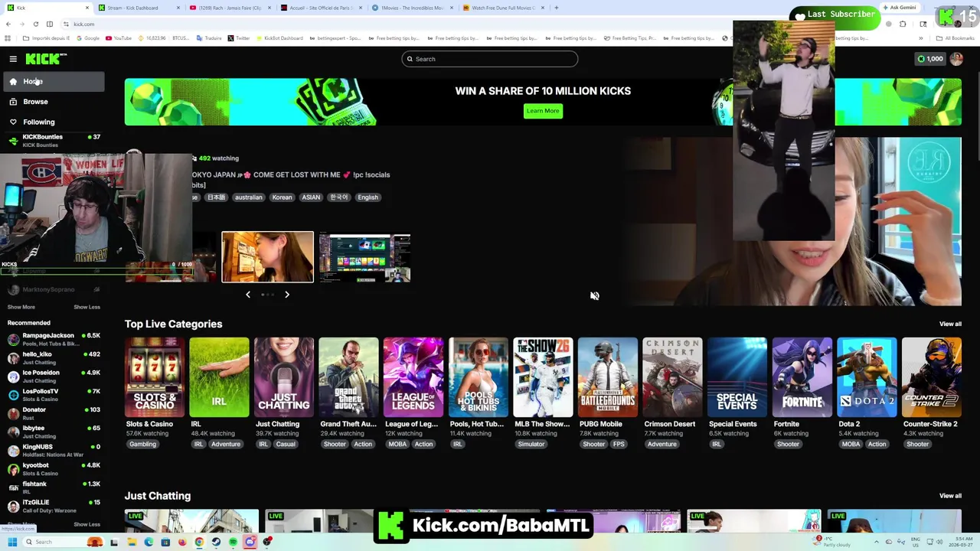Open KingNUBS channel in sidebar
This screenshot has width=980, height=551.
pyautogui.click(x=54, y=450)
